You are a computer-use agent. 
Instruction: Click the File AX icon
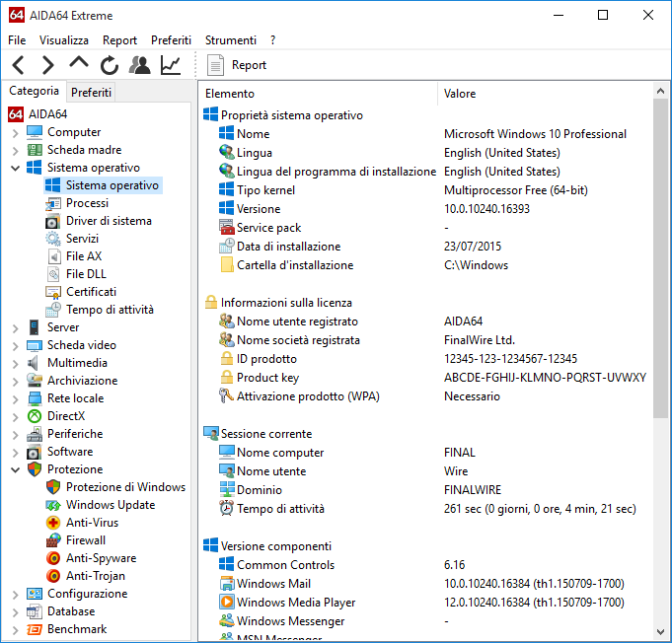point(53,256)
